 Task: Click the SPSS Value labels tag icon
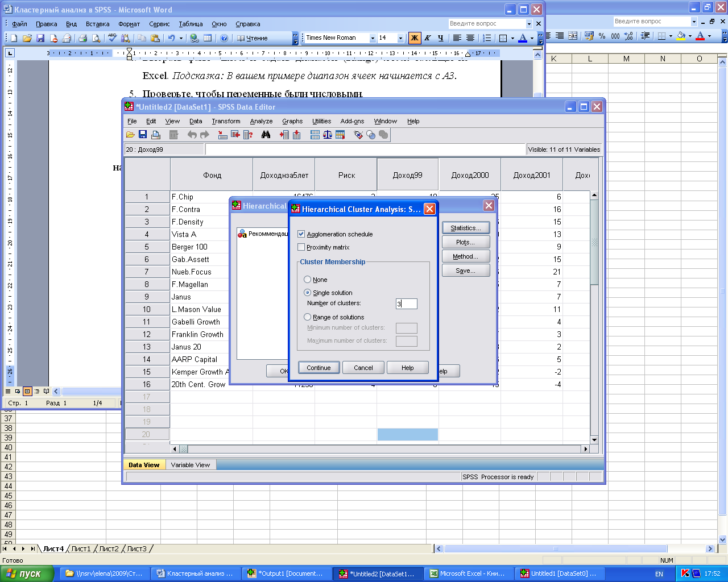tap(358, 135)
